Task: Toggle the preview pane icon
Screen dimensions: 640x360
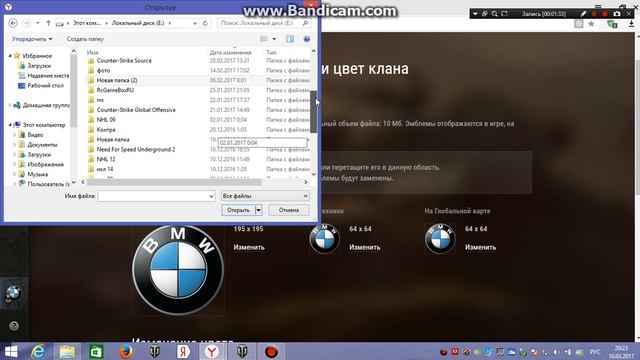Action: [290, 39]
